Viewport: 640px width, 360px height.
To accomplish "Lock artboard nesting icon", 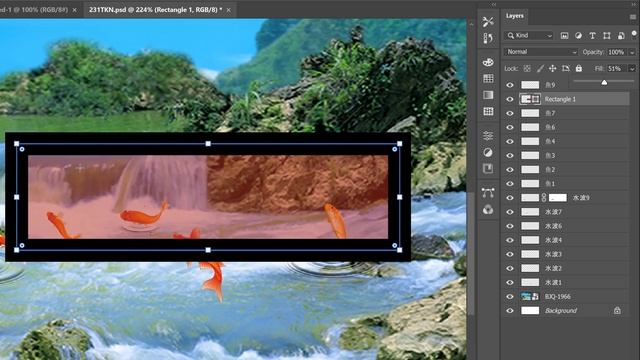I will [566, 69].
